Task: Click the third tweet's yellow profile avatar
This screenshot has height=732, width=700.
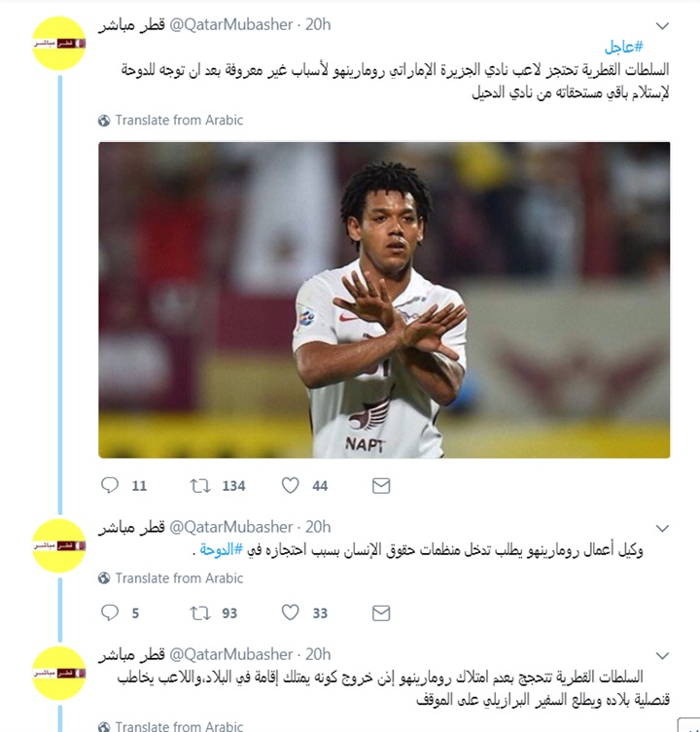Action: pos(59,673)
